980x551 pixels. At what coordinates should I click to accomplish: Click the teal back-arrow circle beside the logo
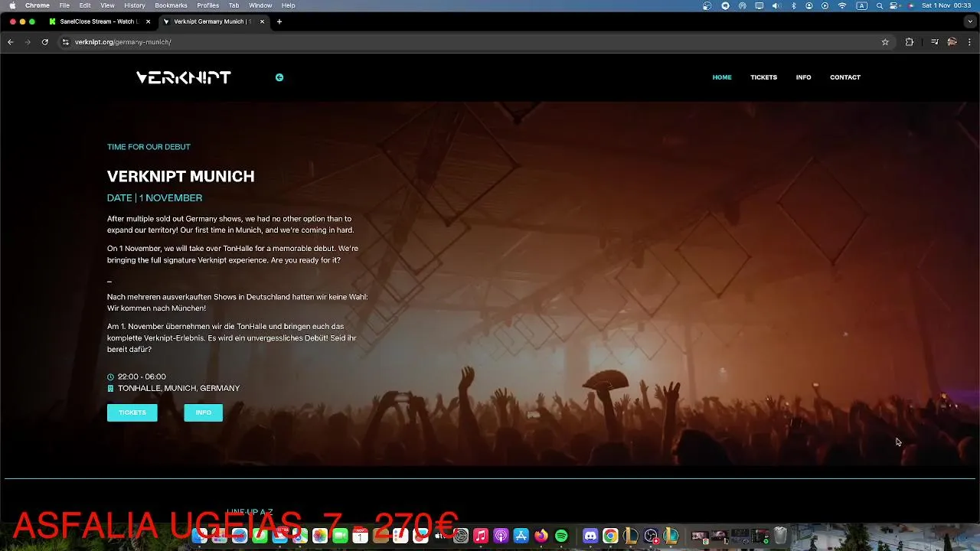click(x=279, y=77)
